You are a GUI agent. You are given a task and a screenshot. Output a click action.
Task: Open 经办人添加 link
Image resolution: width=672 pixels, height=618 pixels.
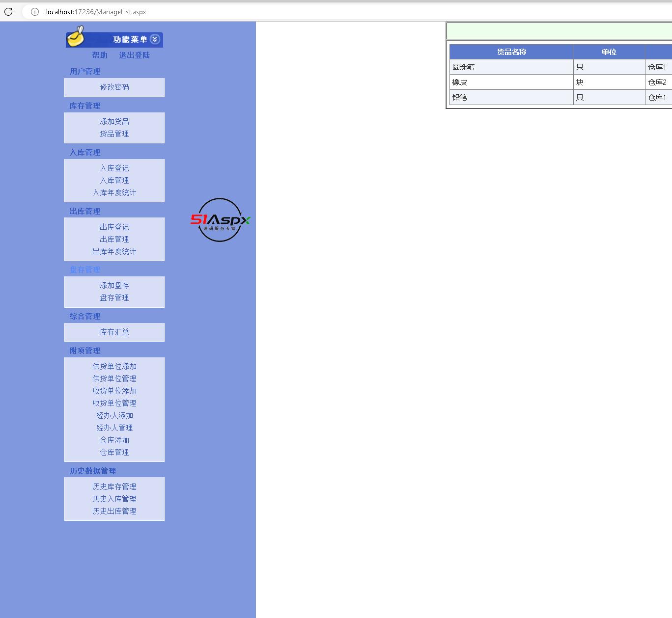114,415
